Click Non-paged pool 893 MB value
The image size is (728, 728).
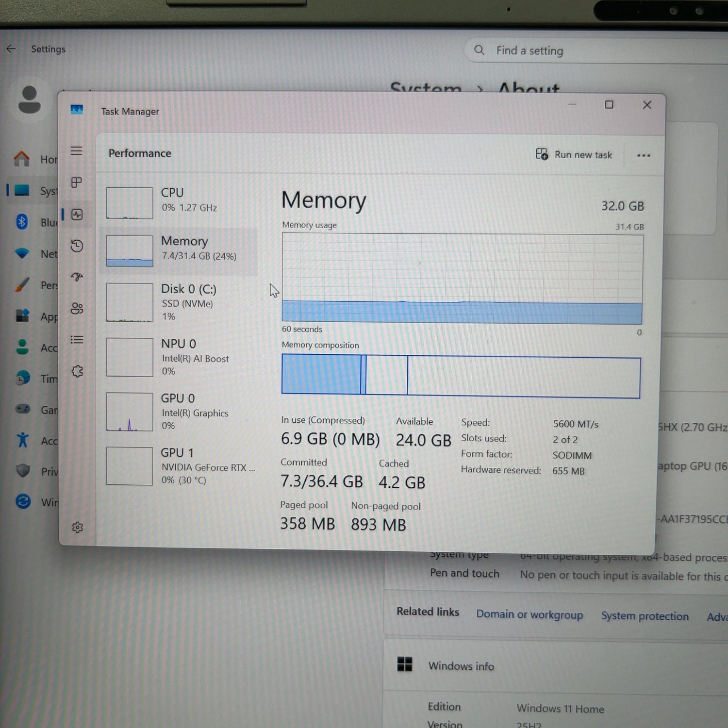click(x=378, y=525)
